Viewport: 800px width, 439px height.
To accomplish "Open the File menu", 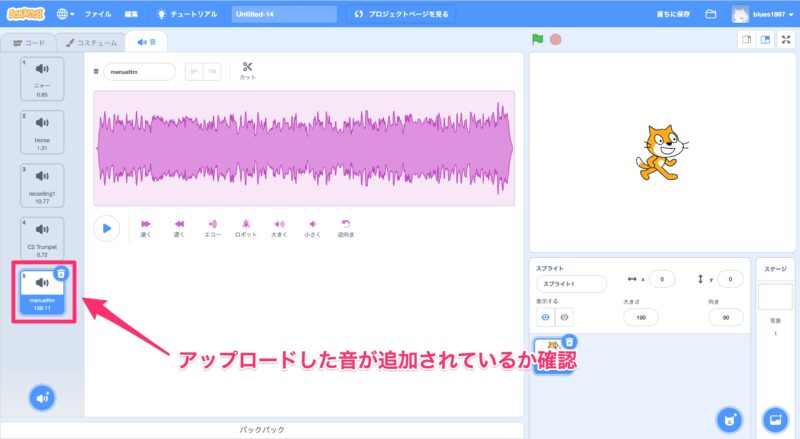I will tap(98, 14).
